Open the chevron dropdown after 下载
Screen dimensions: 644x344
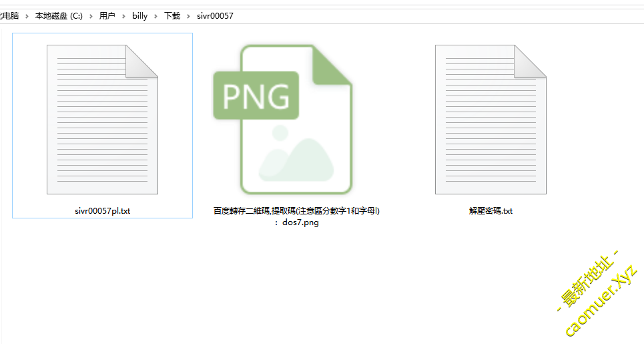coord(189,16)
